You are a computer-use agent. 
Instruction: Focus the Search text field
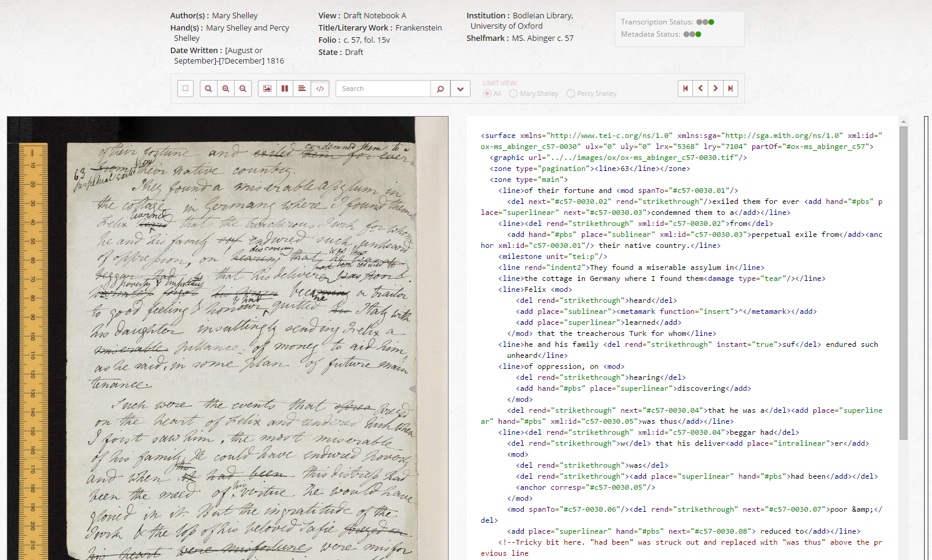(x=383, y=89)
